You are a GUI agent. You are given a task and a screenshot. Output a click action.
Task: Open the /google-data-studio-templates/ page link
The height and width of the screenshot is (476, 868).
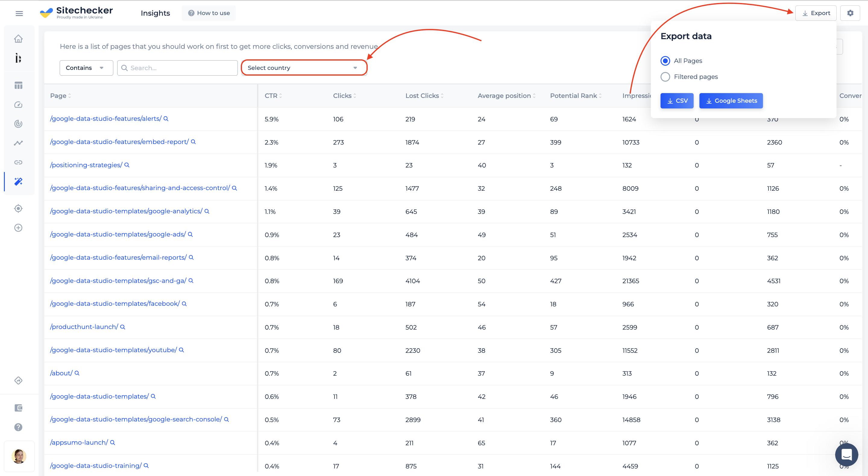pyautogui.click(x=99, y=396)
